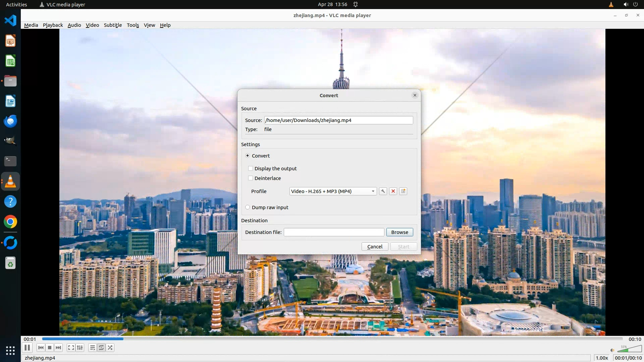Toggle loop mode icon
644x362 pixels.
click(101, 348)
